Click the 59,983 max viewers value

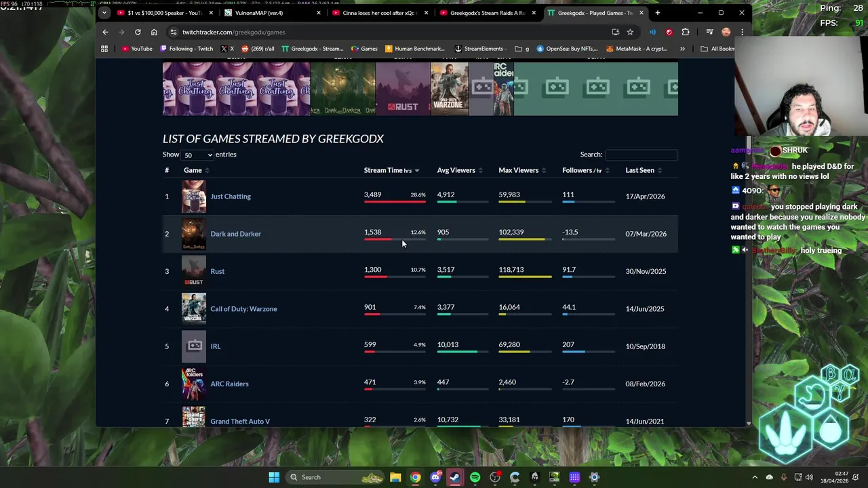[509, 195]
